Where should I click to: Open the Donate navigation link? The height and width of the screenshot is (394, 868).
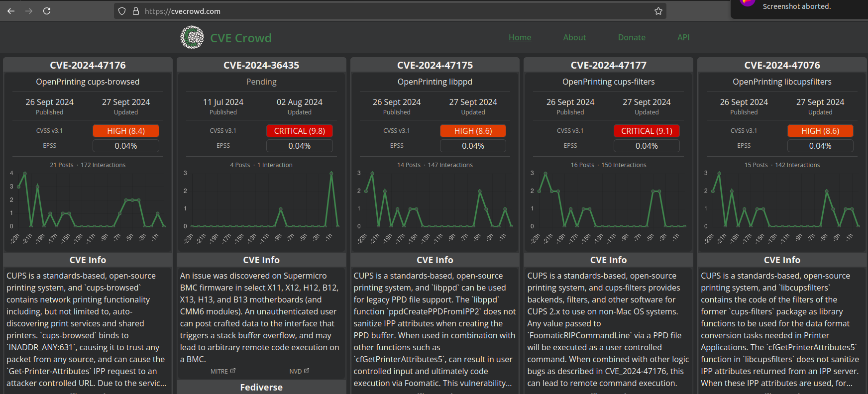(x=632, y=37)
